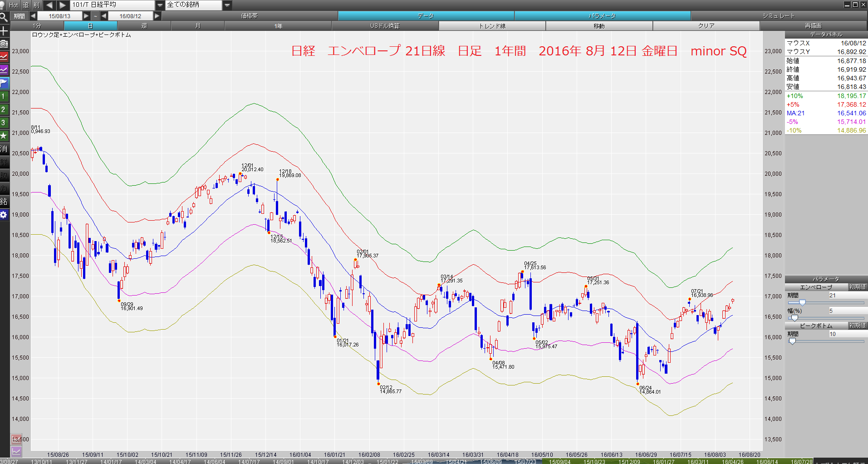Image resolution: width=868 pixels, height=464 pixels.
Task: Select the 1年 range
Action: 278,26
